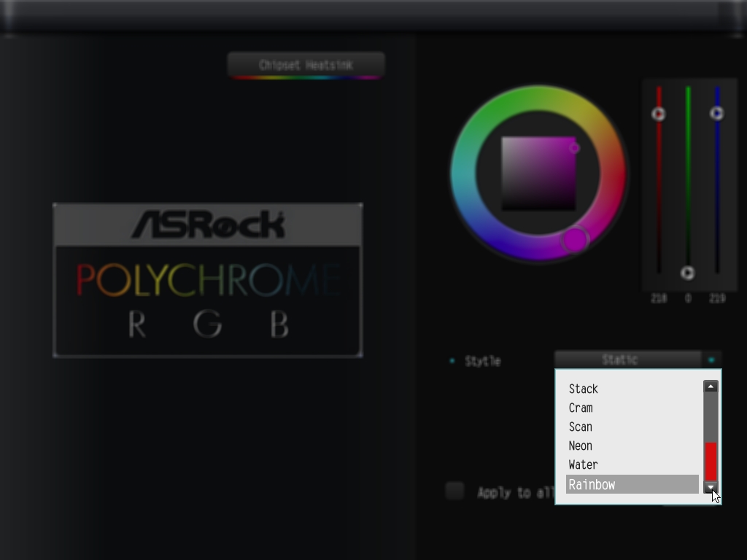Enable the Apply to all checkbox
The height and width of the screenshot is (560, 747).
[454, 491]
